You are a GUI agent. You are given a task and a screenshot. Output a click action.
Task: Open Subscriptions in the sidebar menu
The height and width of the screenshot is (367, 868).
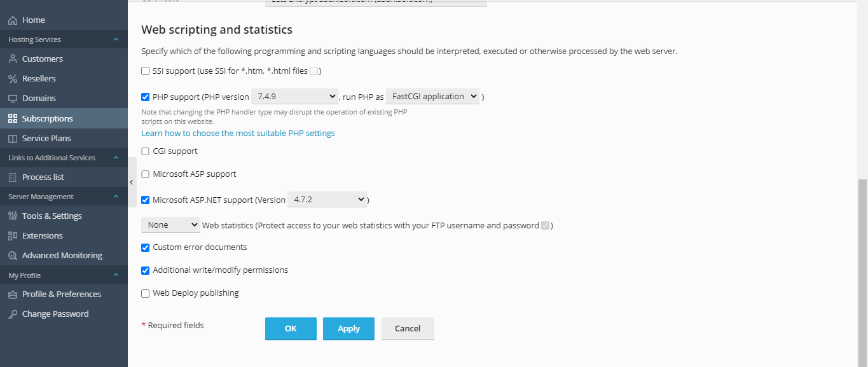click(x=47, y=119)
